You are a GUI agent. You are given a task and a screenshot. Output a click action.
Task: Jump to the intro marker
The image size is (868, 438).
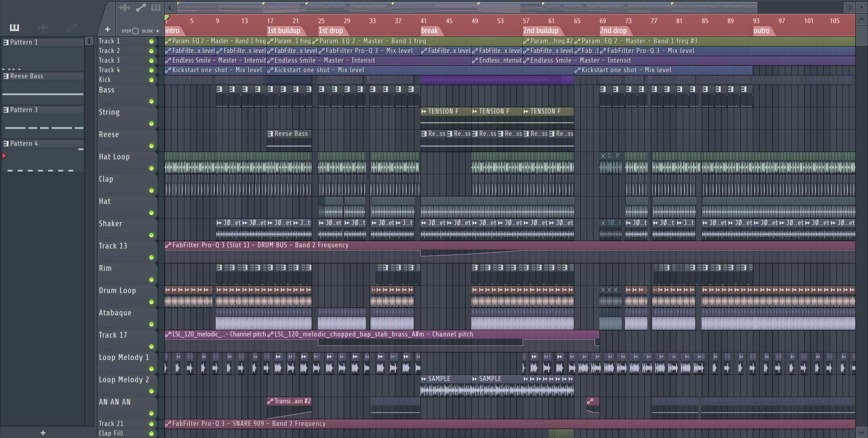click(172, 31)
